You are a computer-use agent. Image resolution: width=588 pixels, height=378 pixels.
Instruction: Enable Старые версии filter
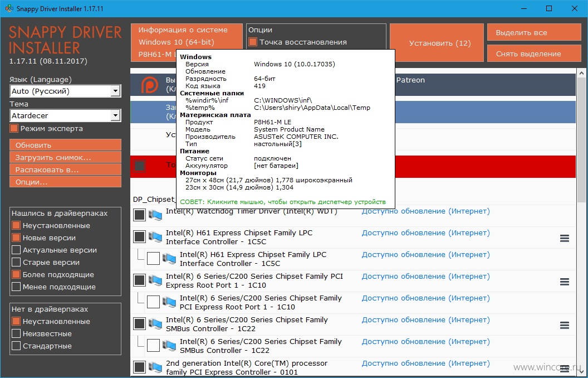16,263
